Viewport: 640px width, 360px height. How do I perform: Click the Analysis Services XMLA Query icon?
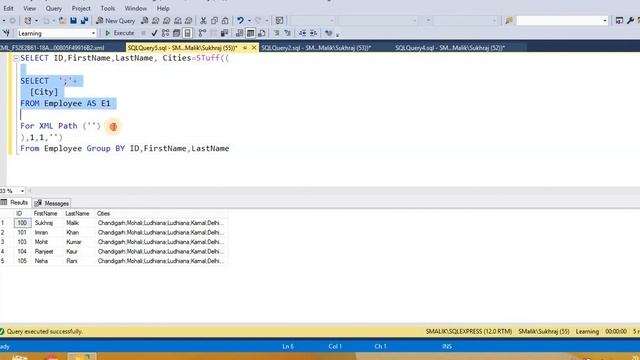pyautogui.click(x=178, y=20)
